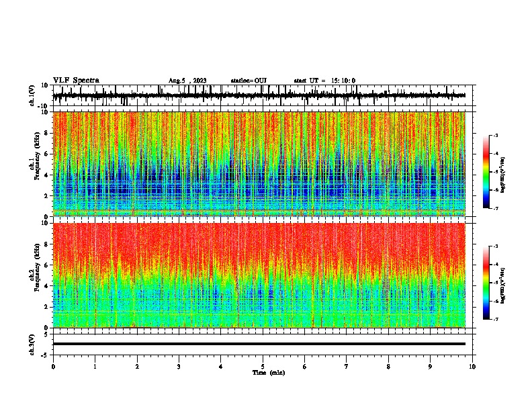
Task: Click the "0" tick on time axis
Action: pos(53,367)
